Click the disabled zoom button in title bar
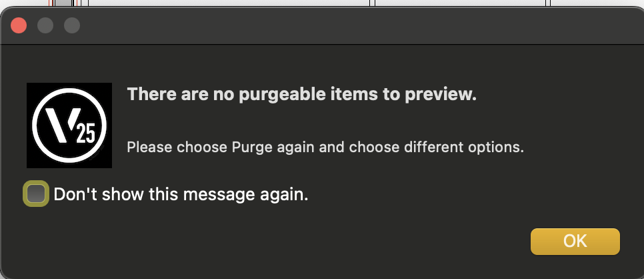This screenshot has width=644, height=279. click(71, 25)
